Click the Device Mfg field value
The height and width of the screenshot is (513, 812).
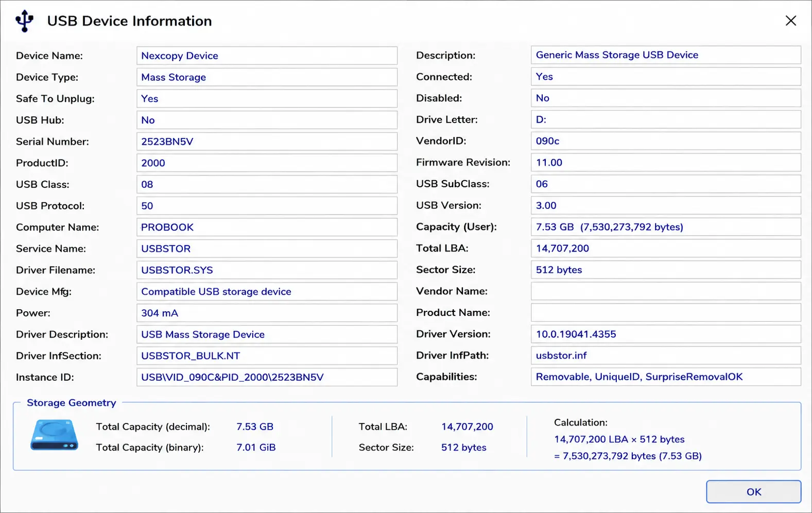click(267, 291)
